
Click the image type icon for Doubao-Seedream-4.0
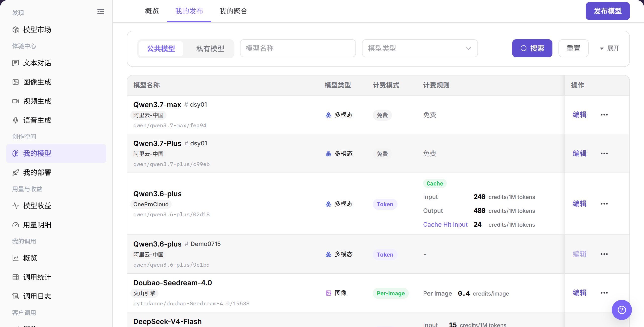329,293
